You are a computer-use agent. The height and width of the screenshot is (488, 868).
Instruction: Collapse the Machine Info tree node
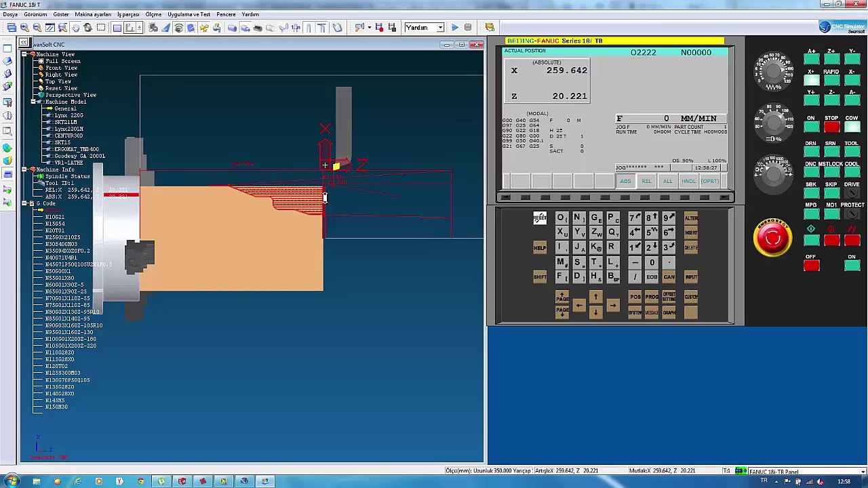(24, 169)
